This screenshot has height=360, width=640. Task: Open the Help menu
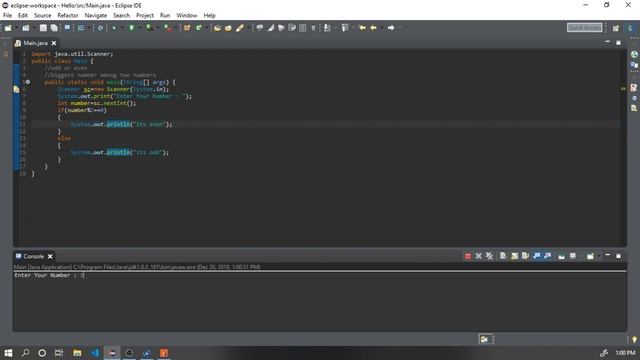pyautogui.click(x=209, y=16)
